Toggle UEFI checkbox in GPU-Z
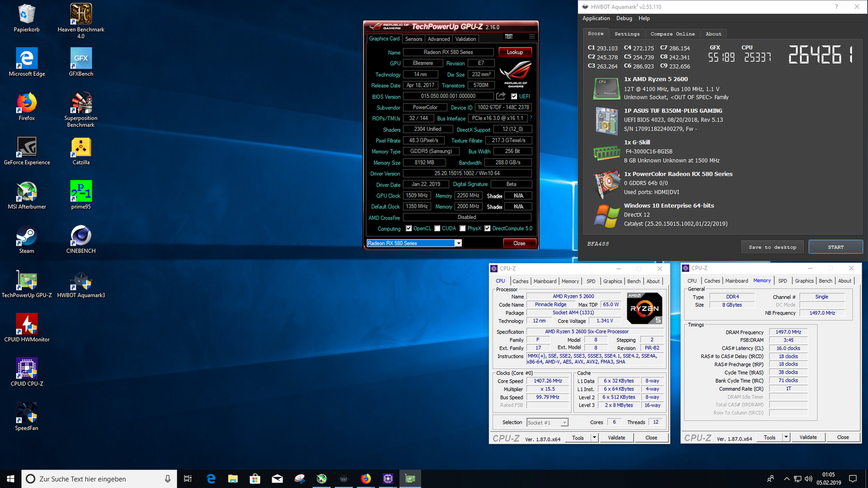This screenshot has height=488, width=868. point(514,96)
